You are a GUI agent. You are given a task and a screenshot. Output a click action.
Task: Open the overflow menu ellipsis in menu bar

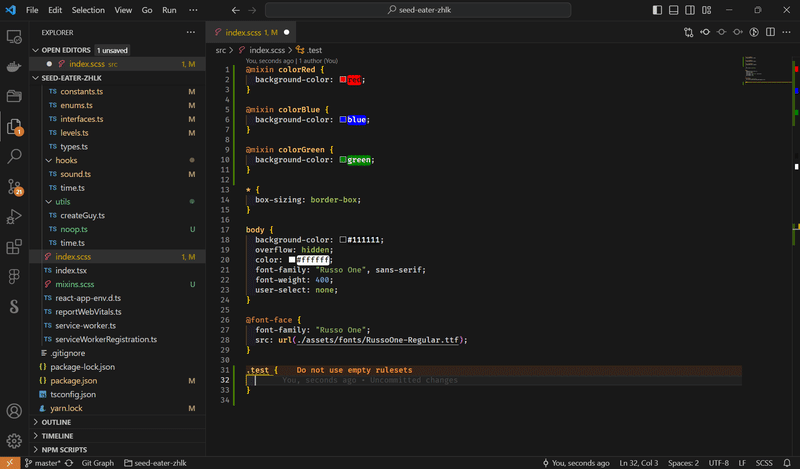193,10
